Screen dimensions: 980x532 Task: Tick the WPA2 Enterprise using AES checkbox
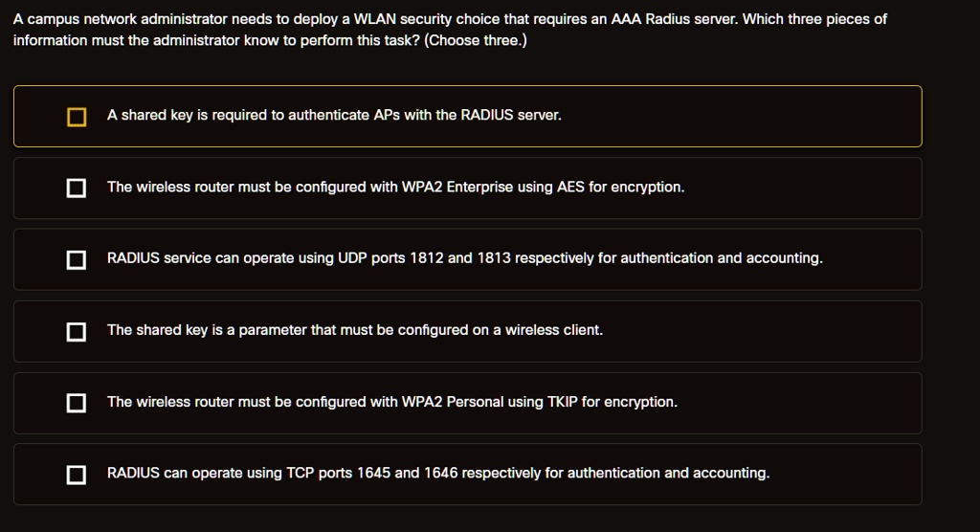coord(77,188)
